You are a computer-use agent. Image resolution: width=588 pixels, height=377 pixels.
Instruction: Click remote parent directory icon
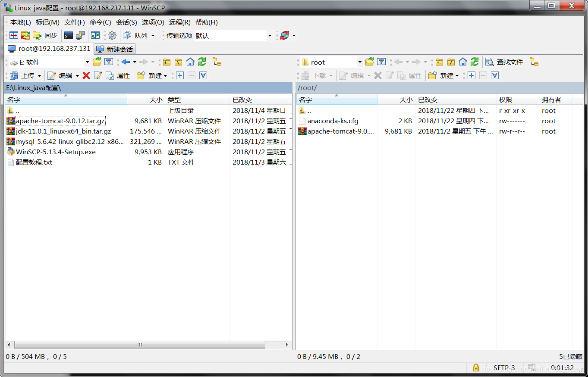pos(439,62)
